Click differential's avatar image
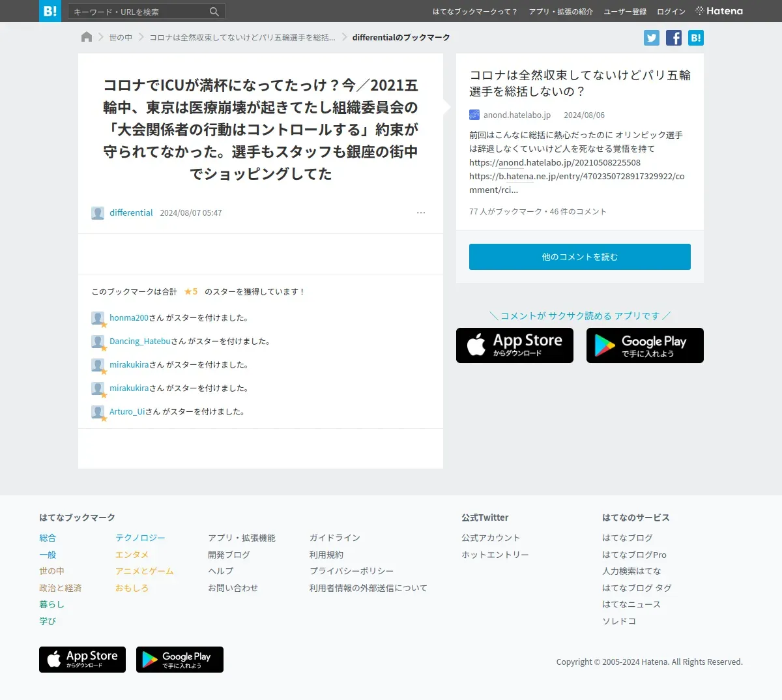This screenshot has width=782, height=700. 98,213
